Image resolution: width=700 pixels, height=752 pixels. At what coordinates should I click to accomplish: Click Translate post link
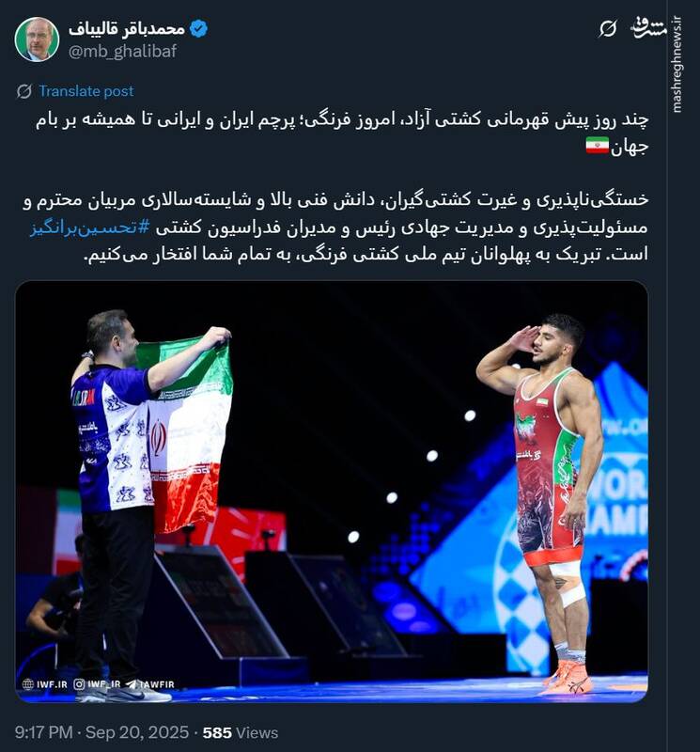pos(86,91)
